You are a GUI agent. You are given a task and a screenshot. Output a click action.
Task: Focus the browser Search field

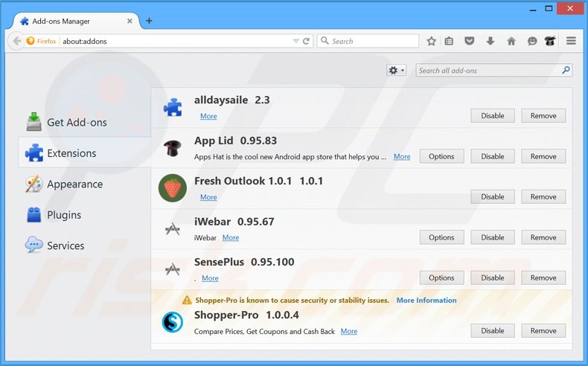[368, 41]
